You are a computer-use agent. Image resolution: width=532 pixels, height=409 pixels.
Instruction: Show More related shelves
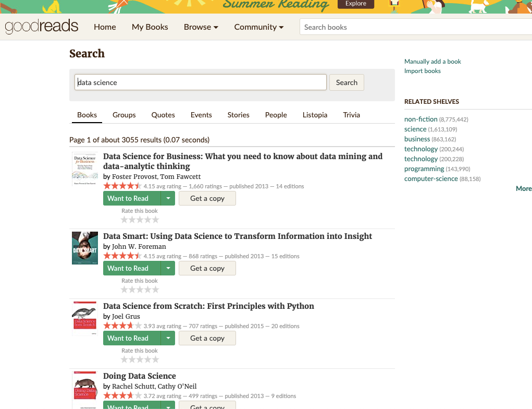(x=524, y=188)
